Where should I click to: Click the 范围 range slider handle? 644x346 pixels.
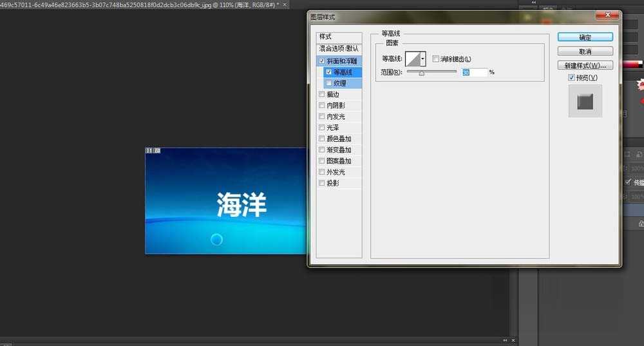pyautogui.click(x=422, y=73)
